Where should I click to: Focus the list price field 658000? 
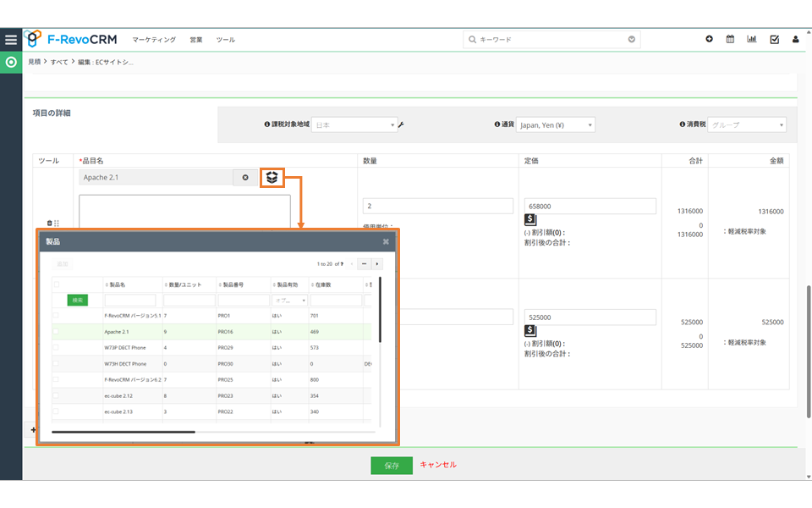coord(590,206)
